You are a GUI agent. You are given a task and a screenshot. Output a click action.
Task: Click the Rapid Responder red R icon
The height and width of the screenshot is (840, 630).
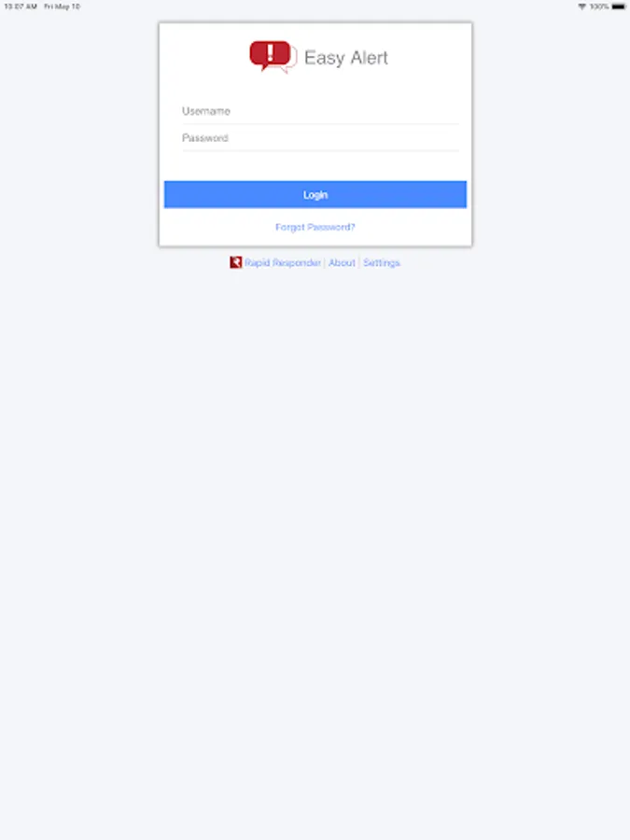[236, 262]
